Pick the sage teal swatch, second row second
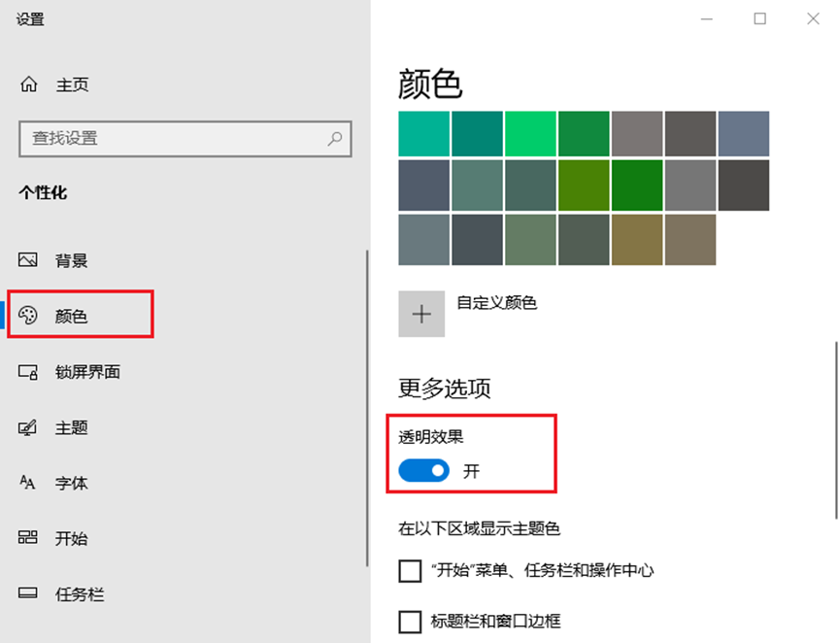 pos(478,186)
